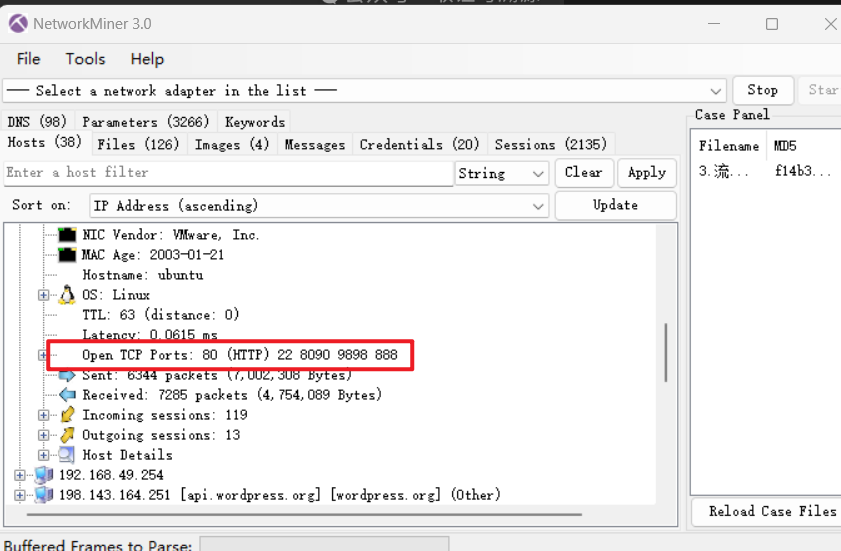Click the 198.143.164.251 host computer icon

(44, 495)
